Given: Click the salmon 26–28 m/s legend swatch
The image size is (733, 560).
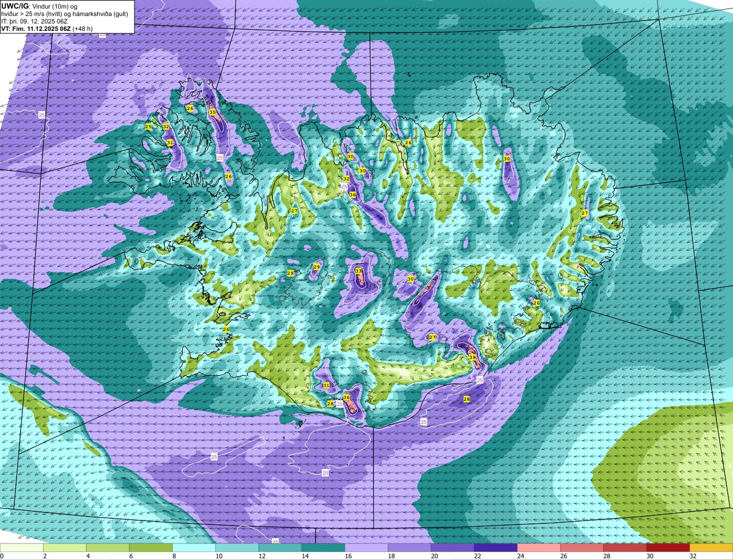Looking at the screenshot, I should pos(582,548).
